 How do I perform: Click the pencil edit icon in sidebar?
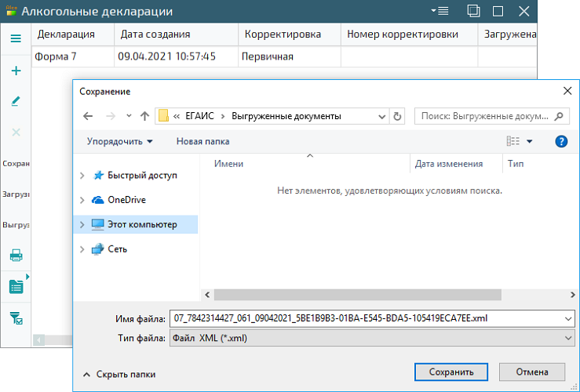pyautogui.click(x=16, y=101)
